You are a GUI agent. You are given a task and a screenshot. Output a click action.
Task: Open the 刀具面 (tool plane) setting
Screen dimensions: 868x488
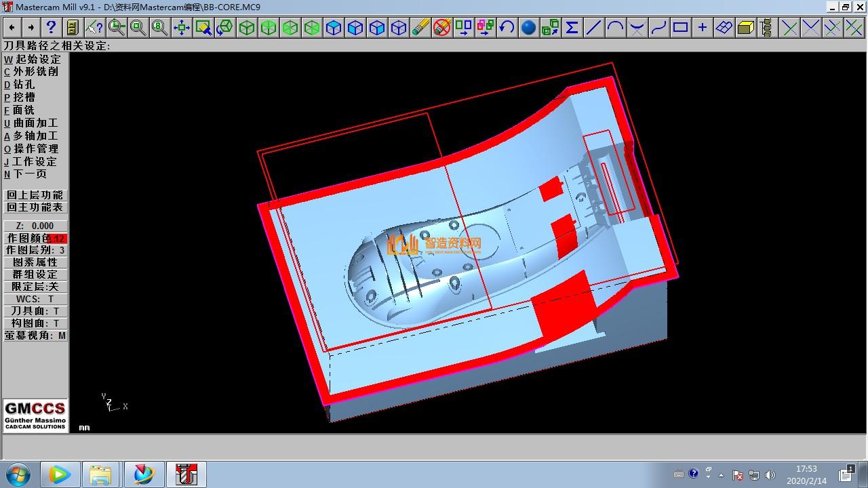pyautogui.click(x=36, y=311)
